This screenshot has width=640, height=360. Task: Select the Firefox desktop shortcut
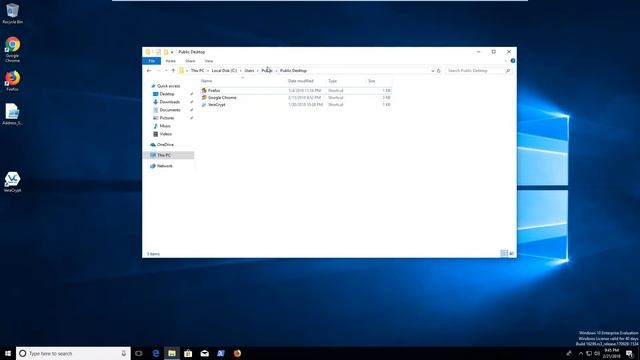[12, 81]
